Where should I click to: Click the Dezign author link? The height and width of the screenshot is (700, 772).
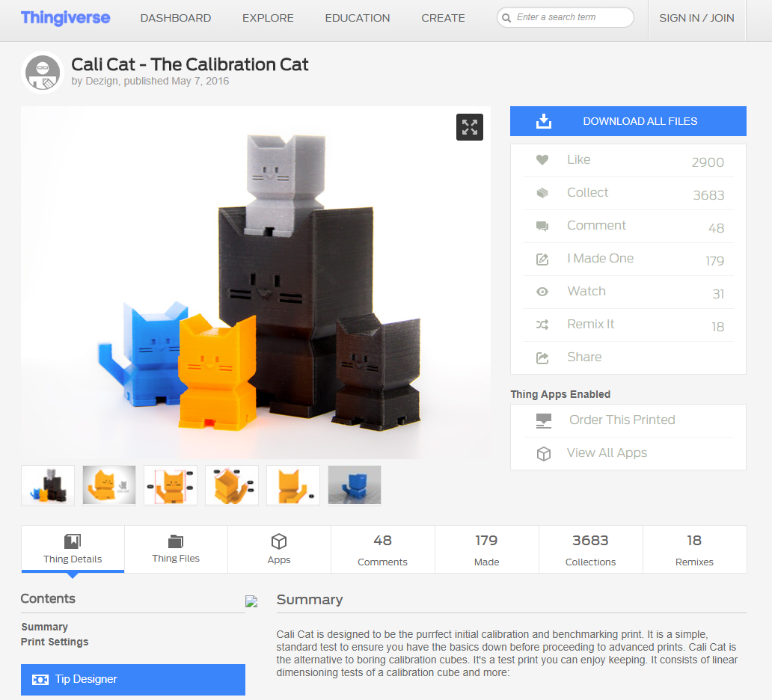[x=102, y=81]
